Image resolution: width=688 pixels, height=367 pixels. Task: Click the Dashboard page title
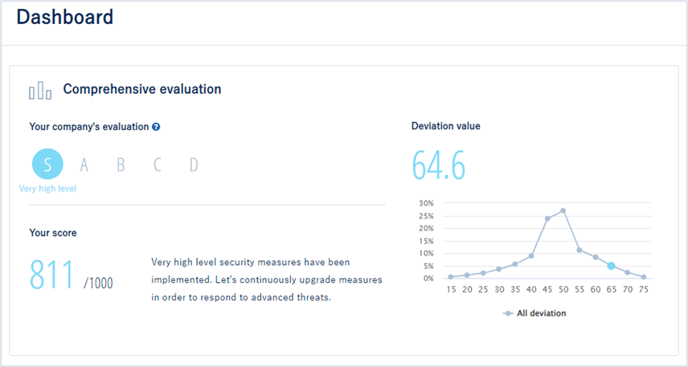(x=65, y=17)
